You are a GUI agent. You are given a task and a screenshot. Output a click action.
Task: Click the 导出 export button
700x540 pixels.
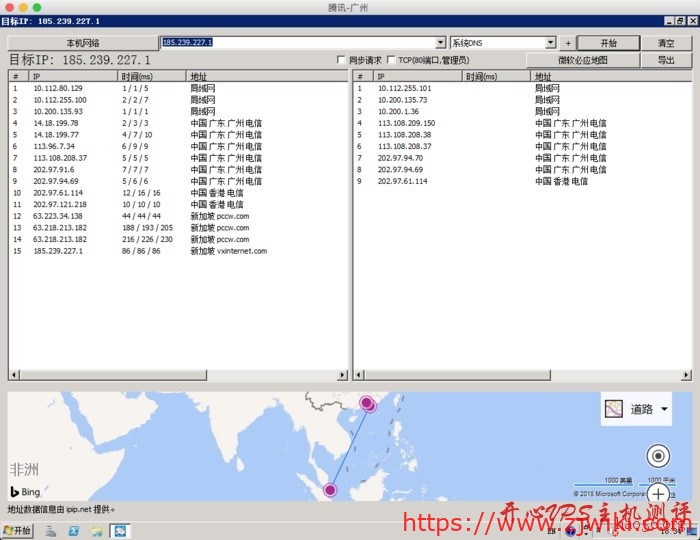(666, 60)
